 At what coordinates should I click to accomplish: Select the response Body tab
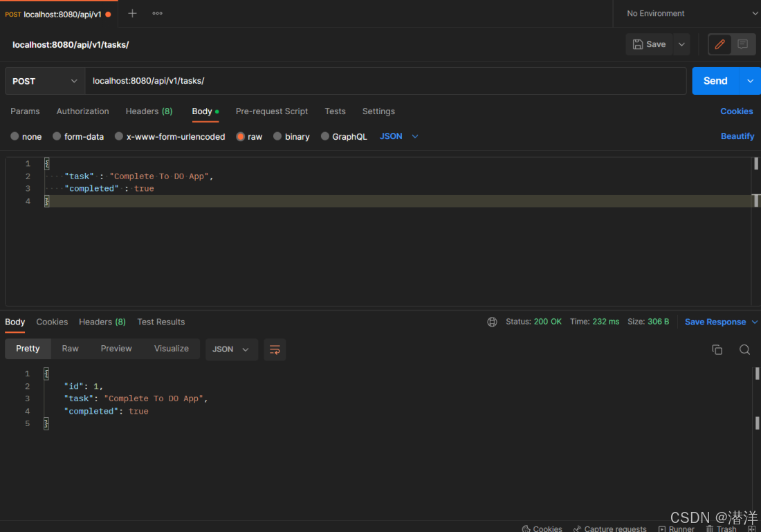point(15,322)
